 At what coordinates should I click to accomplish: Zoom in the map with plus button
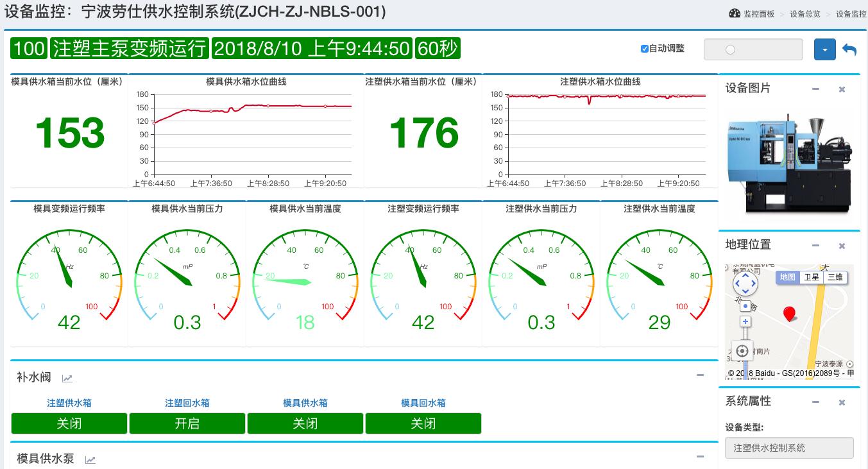[x=745, y=321]
